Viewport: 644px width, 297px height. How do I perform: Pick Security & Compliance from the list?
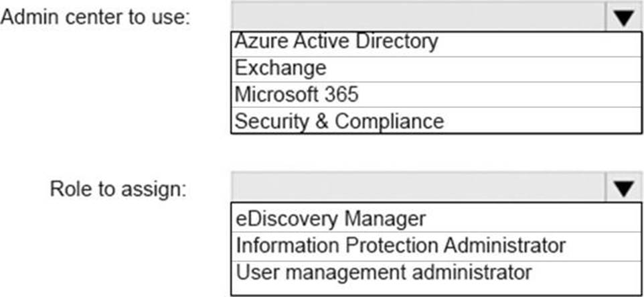(339, 121)
